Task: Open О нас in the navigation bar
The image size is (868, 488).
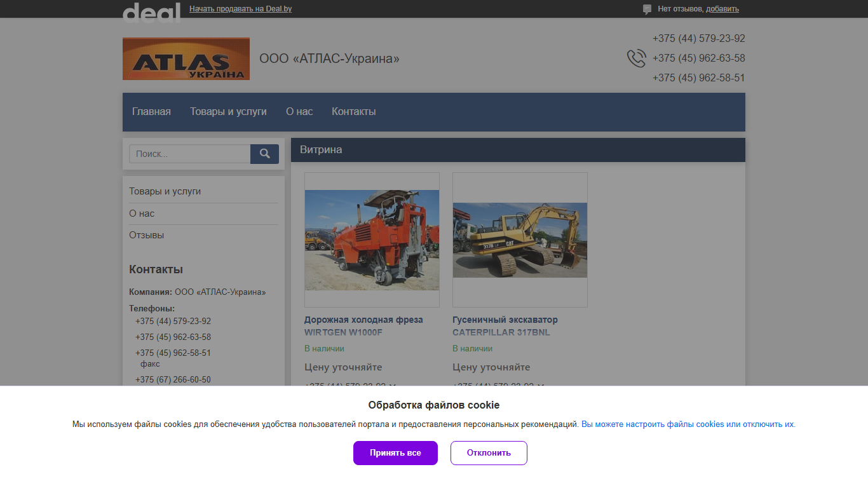Action: pyautogui.click(x=299, y=111)
